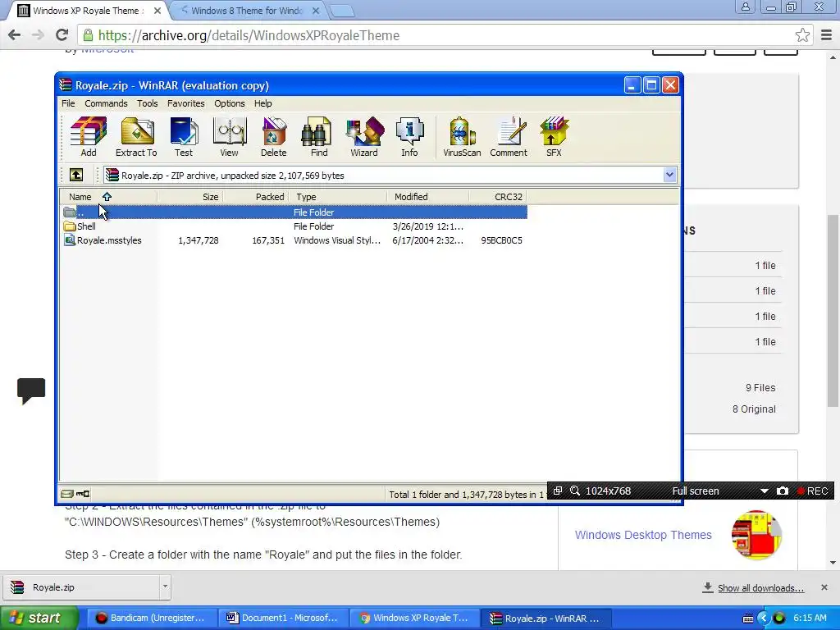Expand Bandicam Full screen mode dropdown
The image size is (840, 630).
pyautogui.click(x=765, y=491)
